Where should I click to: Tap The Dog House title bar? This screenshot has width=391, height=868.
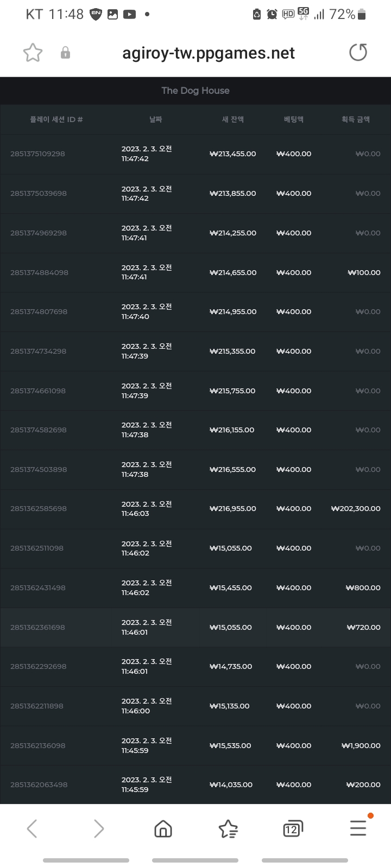(x=195, y=91)
